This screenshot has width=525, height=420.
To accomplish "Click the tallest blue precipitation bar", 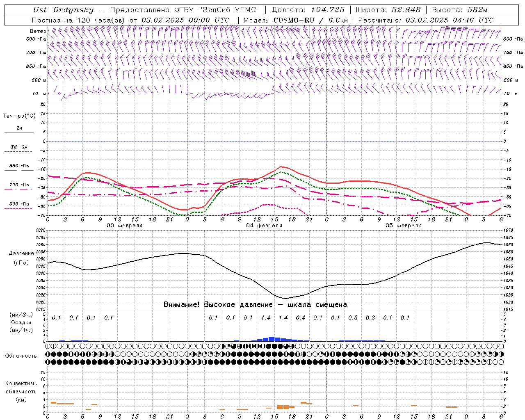I will [272, 339].
